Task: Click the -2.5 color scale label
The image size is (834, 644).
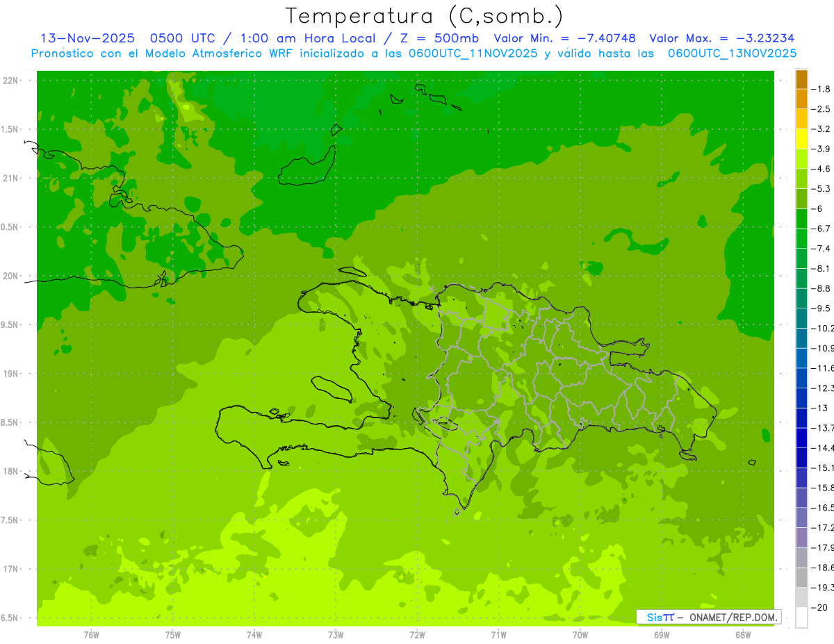Action: (x=822, y=109)
